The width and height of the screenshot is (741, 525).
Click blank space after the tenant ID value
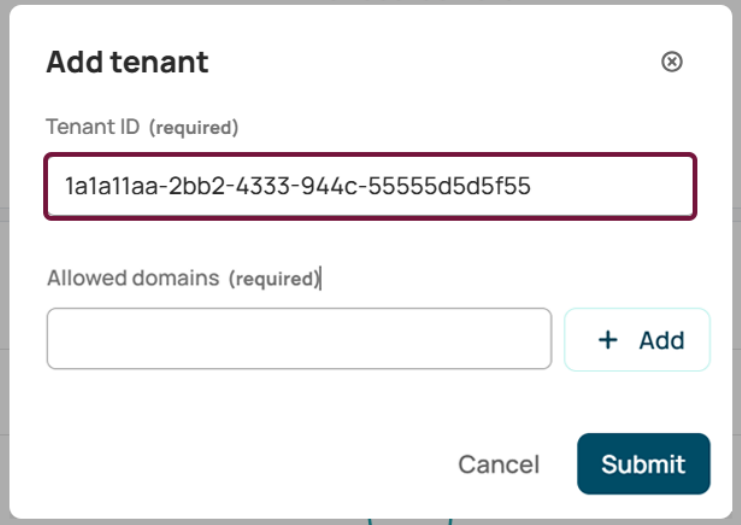[x=612, y=186]
